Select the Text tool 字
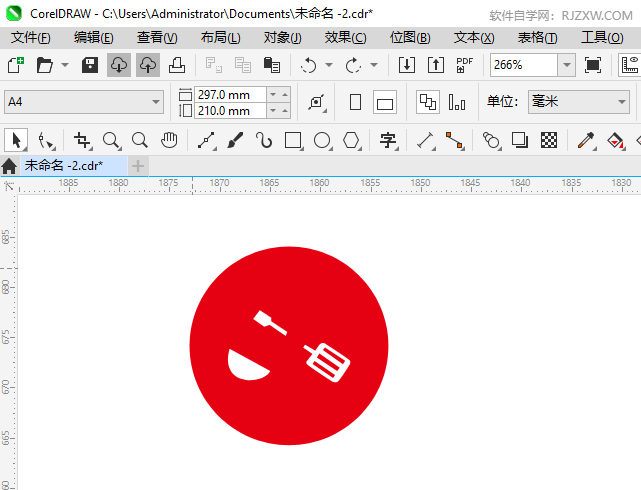The width and height of the screenshot is (641, 490). point(388,141)
